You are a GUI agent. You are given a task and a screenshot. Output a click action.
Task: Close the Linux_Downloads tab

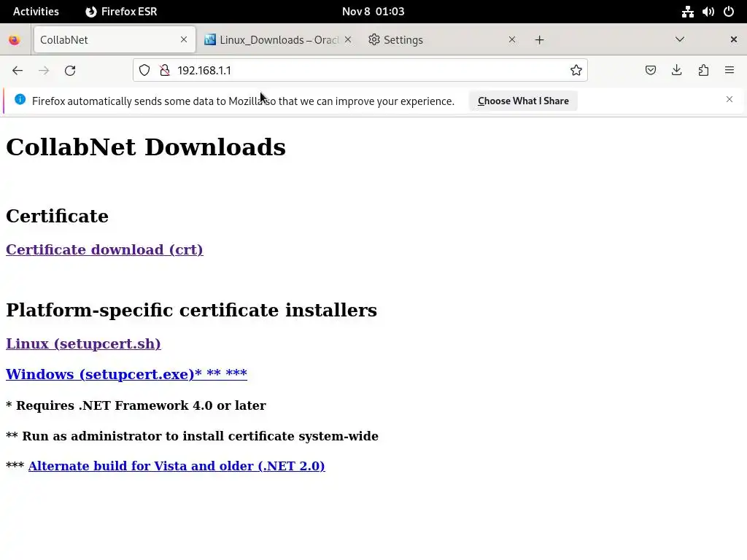tap(348, 39)
